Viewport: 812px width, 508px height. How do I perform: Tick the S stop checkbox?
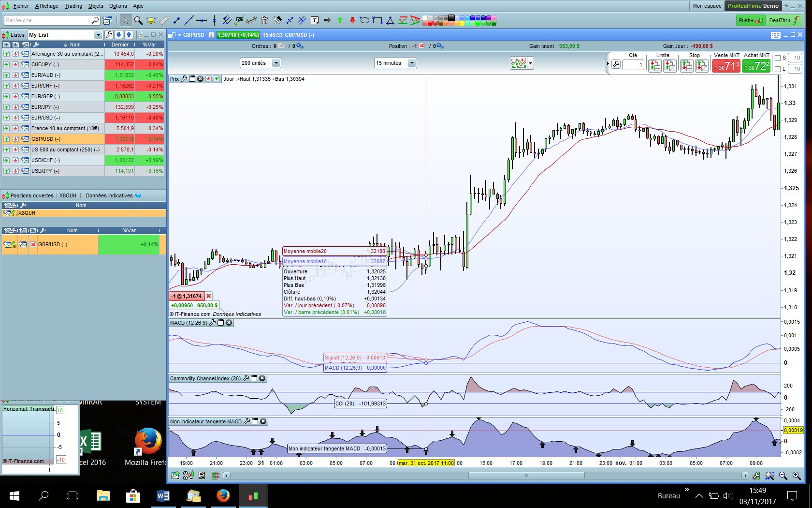[x=778, y=58]
